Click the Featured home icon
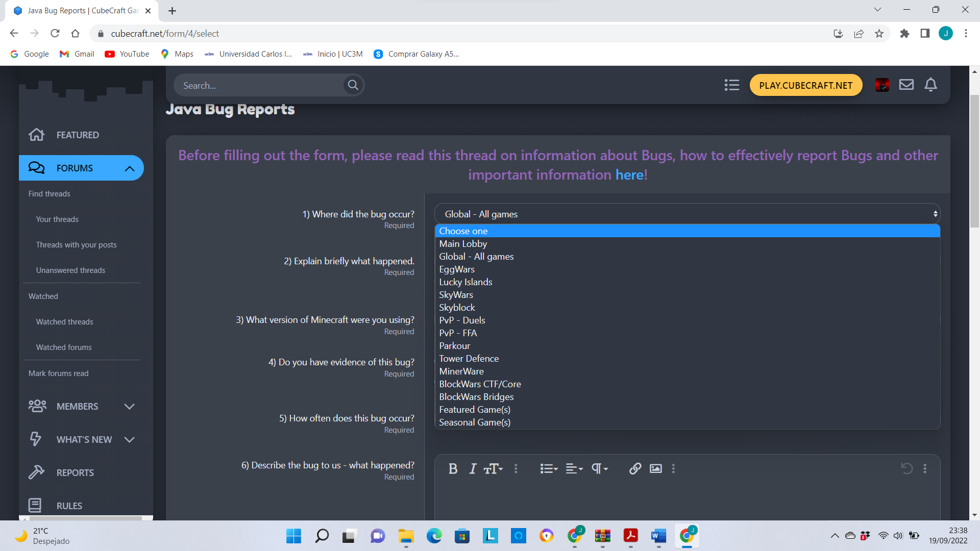 37,135
